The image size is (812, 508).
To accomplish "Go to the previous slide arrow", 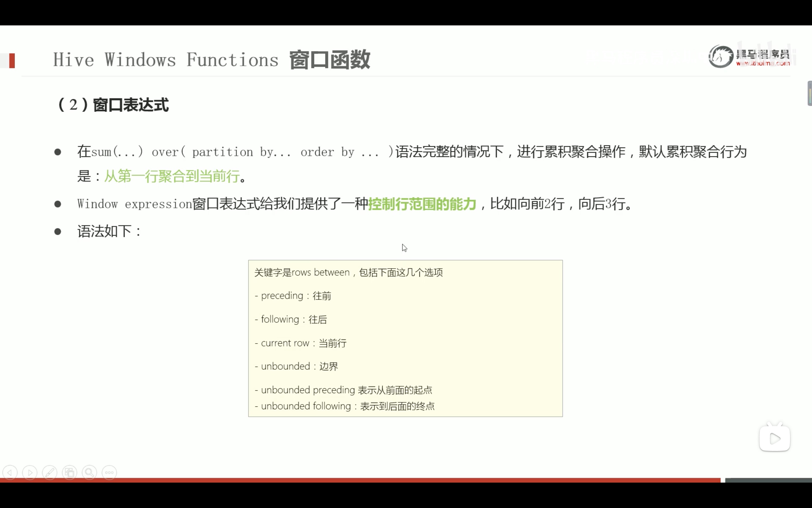I will 10,473.
